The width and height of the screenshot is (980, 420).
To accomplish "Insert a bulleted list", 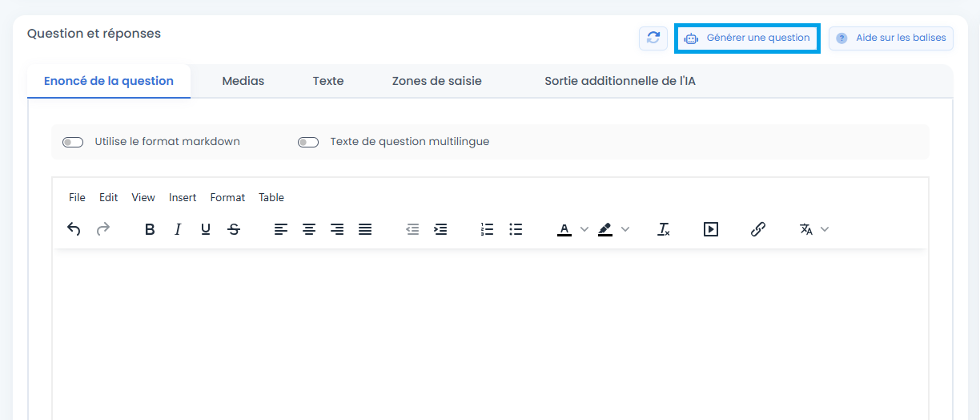I will [x=516, y=229].
